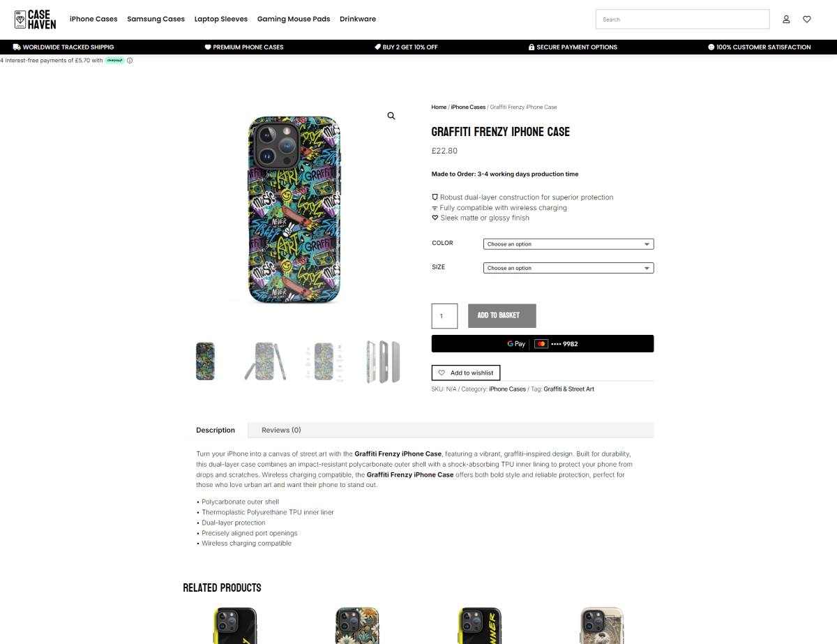Switch to the Description tab
Viewport: 837px width, 644px height.
coord(216,430)
